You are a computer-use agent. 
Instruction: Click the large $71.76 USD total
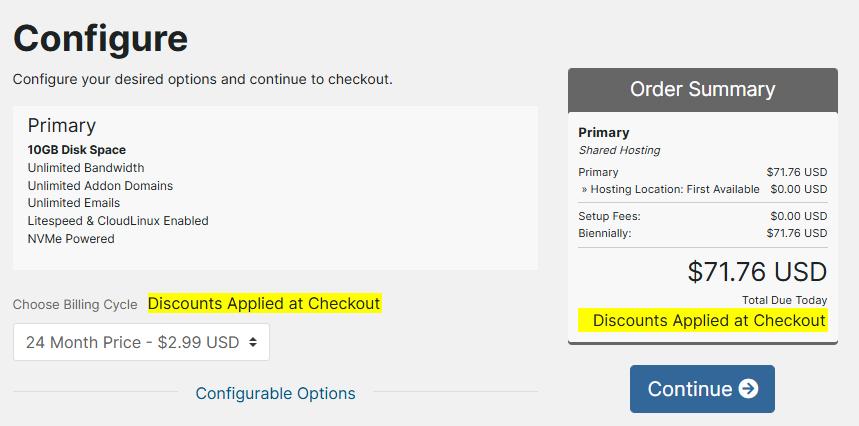coord(757,271)
